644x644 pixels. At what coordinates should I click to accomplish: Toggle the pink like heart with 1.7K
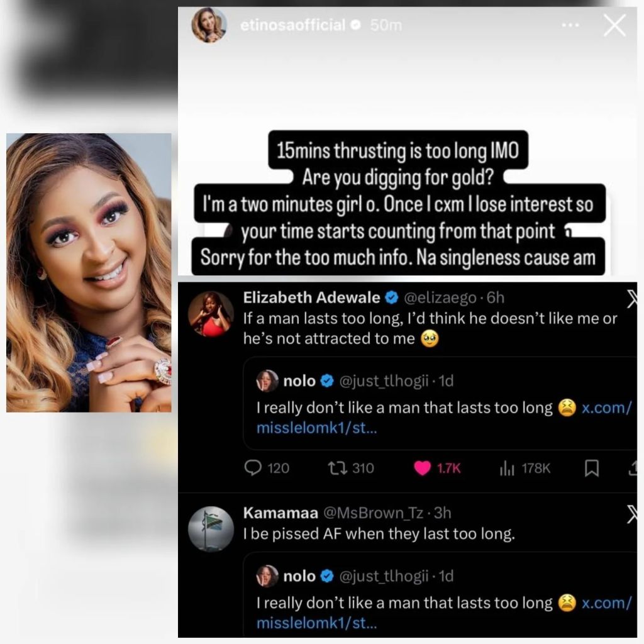422,468
